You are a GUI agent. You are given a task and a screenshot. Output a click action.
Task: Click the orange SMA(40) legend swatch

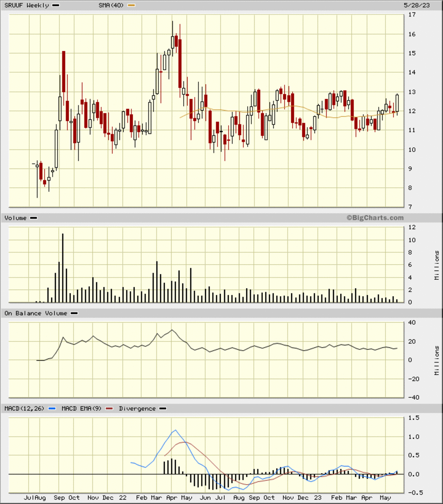click(x=132, y=5)
